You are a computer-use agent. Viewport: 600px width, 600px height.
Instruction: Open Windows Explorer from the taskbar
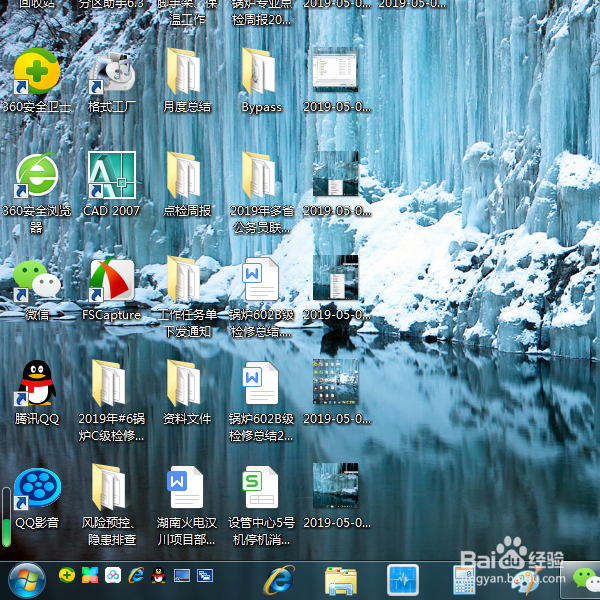[x=341, y=581]
